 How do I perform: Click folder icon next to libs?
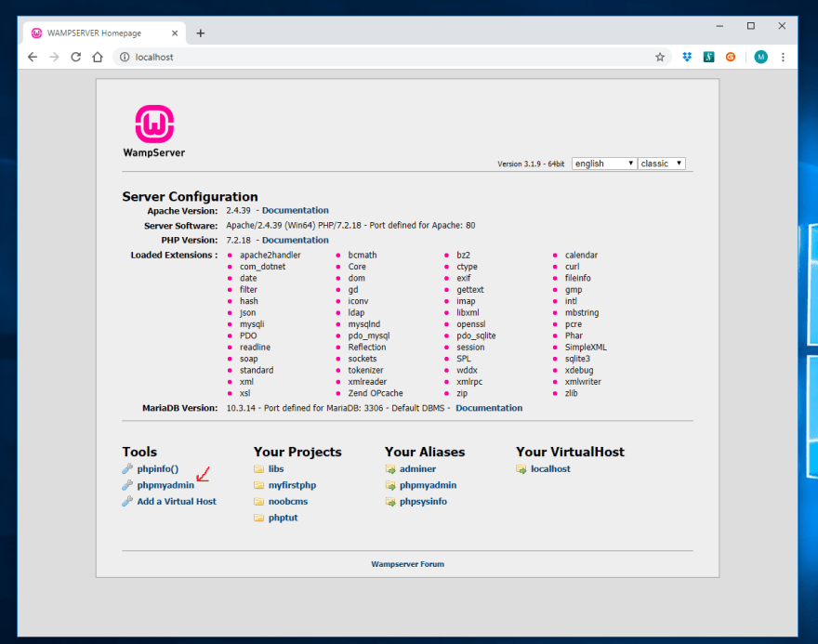point(258,468)
